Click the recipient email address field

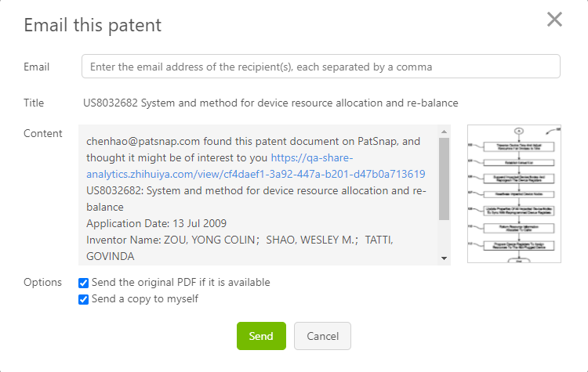(x=321, y=67)
